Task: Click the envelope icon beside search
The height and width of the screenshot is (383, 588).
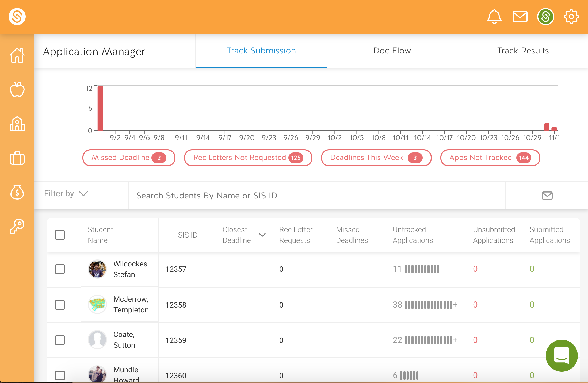Action: (x=547, y=196)
